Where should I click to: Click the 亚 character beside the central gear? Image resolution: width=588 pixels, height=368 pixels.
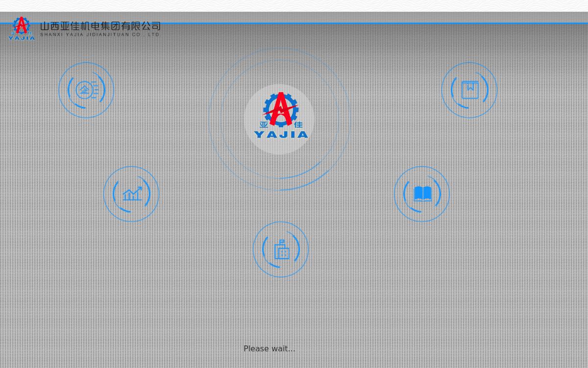tap(264, 125)
